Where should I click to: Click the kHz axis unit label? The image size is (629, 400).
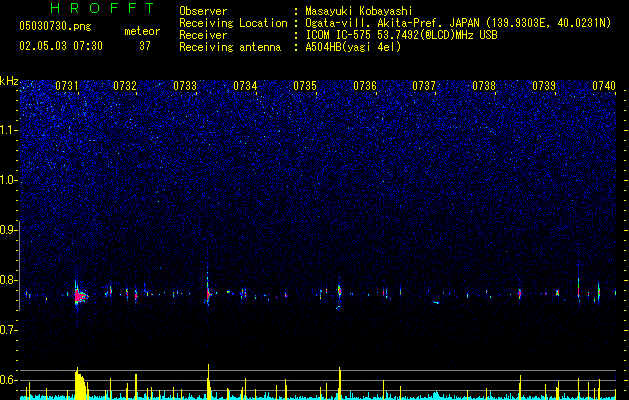click(9, 81)
